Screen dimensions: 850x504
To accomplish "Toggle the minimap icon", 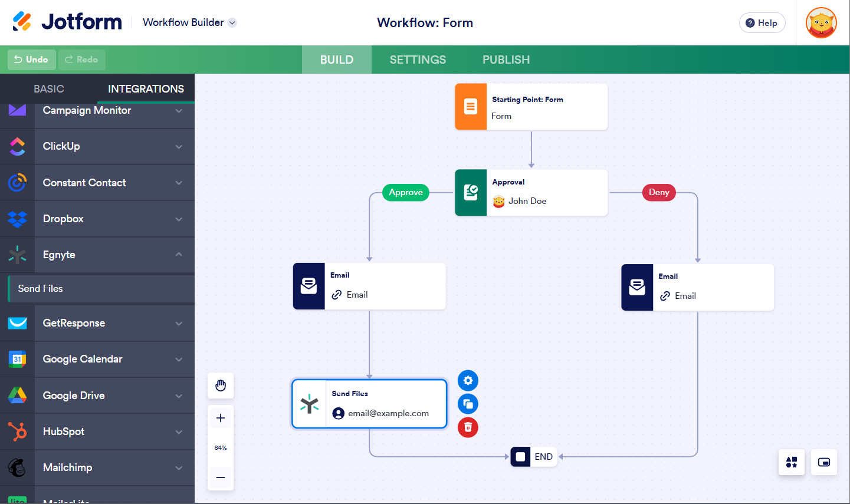I will click(x=824, y=462).
